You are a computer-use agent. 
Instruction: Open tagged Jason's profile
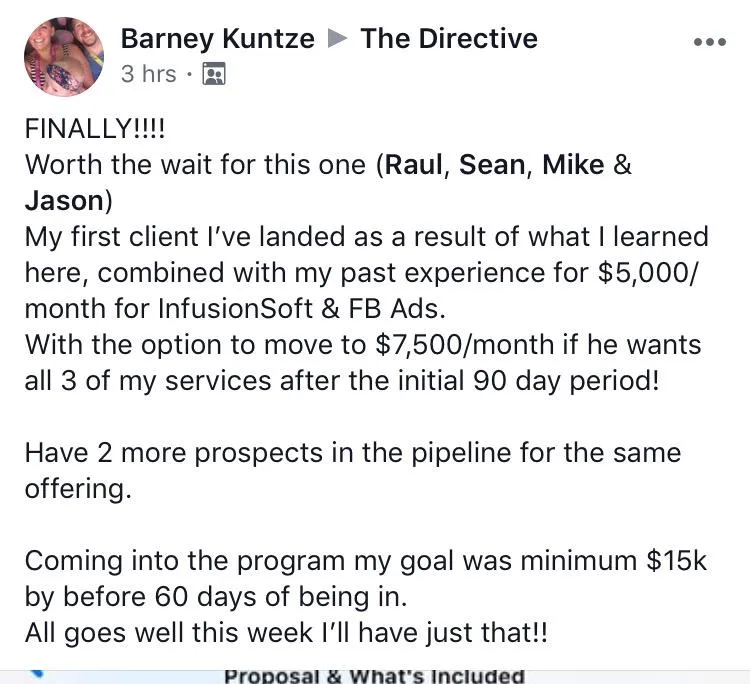click(64, 200)
